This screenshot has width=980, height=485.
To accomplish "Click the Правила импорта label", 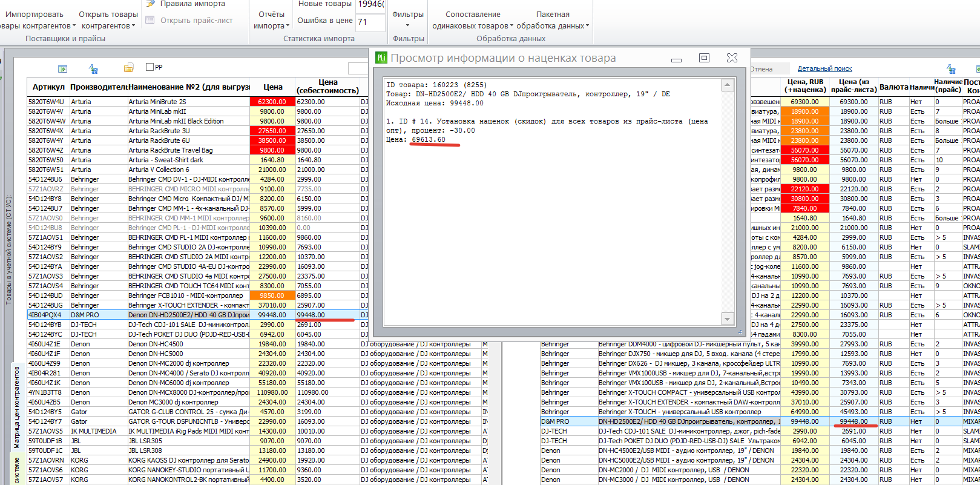I will (x=192, y=4).
